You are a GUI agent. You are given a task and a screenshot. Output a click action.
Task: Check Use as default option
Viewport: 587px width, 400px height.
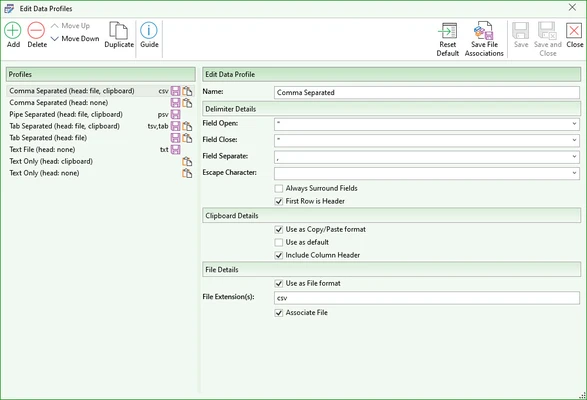[279, 242]
